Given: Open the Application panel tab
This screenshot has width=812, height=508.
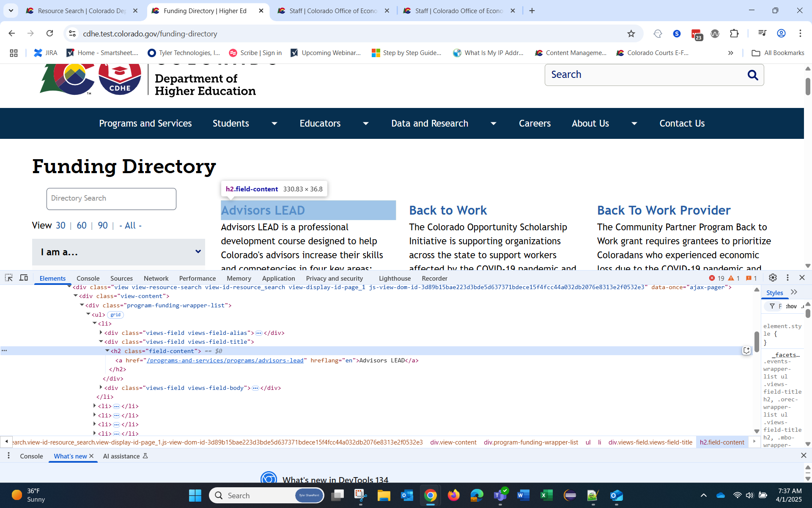Looking at the screenshot, I should [x=278, y=278].
